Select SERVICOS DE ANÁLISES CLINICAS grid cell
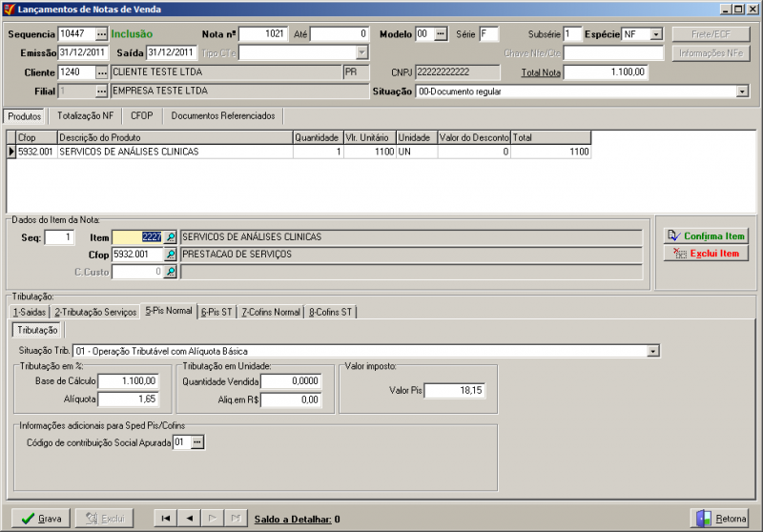The image size is (763, 532). 175,152
